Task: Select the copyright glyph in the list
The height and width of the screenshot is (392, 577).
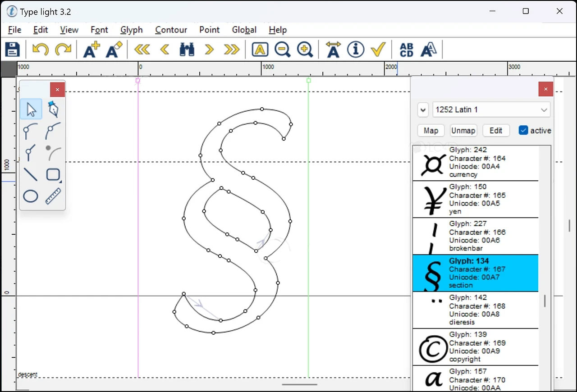Action: click(x=475, y=346)
